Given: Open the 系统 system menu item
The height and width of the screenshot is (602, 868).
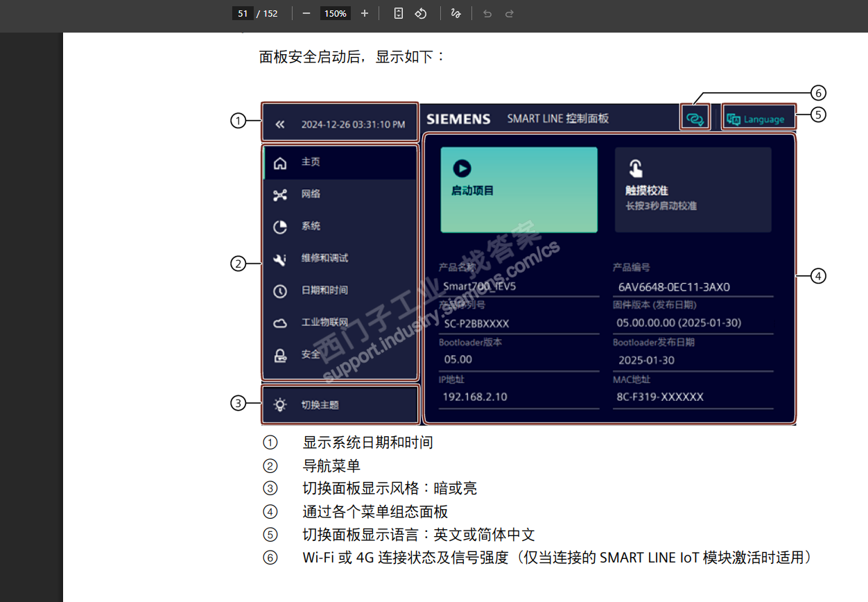Looking at the screenshot, I should point(340,226).
